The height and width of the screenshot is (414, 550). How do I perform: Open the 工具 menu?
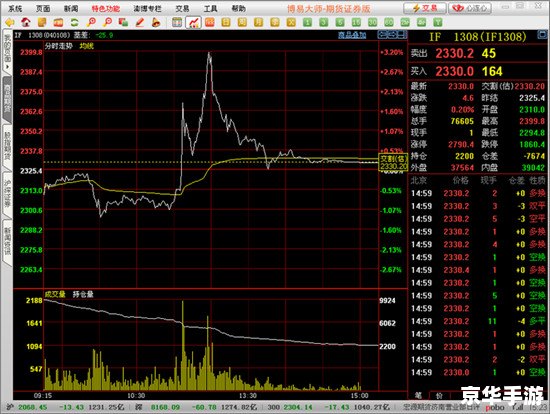coord(210,8)
